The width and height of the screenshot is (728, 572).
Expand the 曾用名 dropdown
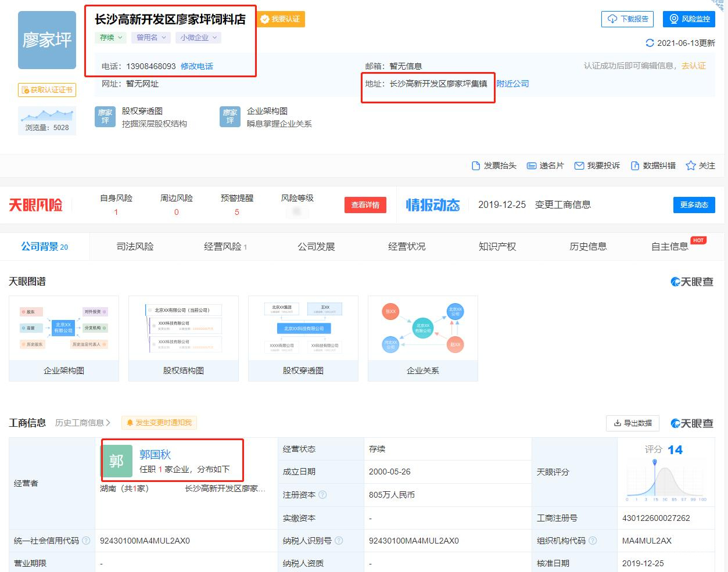[151, 38]
